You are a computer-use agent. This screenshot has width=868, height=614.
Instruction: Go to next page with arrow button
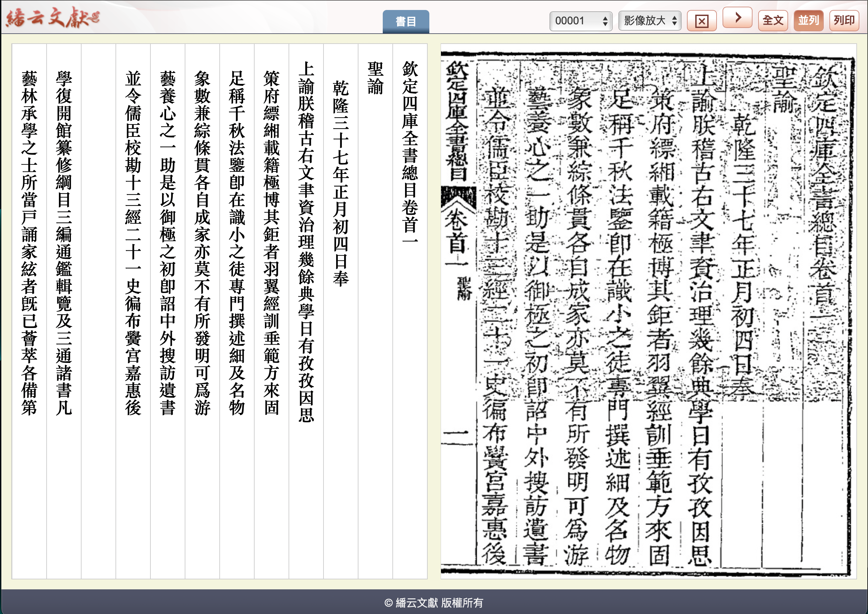tap(737, 17)
